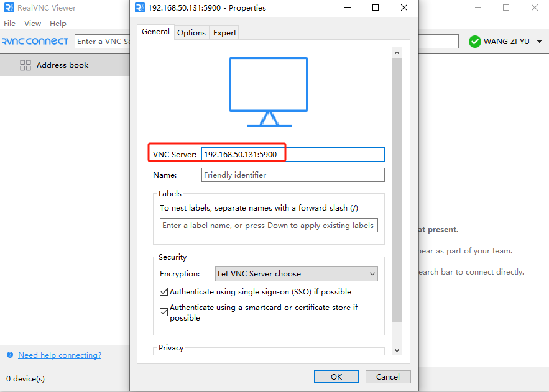549x392 pixels.
Task: Click the 0 device(s) status text
Action: [25, 379]
